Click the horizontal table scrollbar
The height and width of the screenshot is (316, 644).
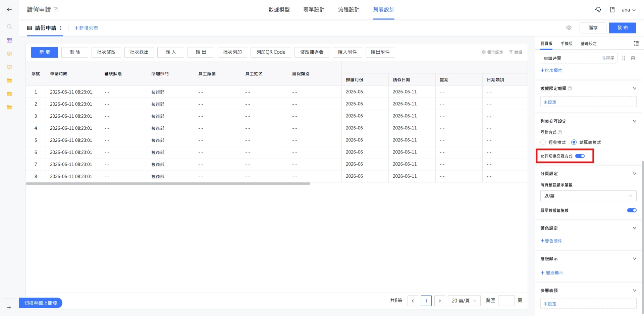(x=168, y=184)
